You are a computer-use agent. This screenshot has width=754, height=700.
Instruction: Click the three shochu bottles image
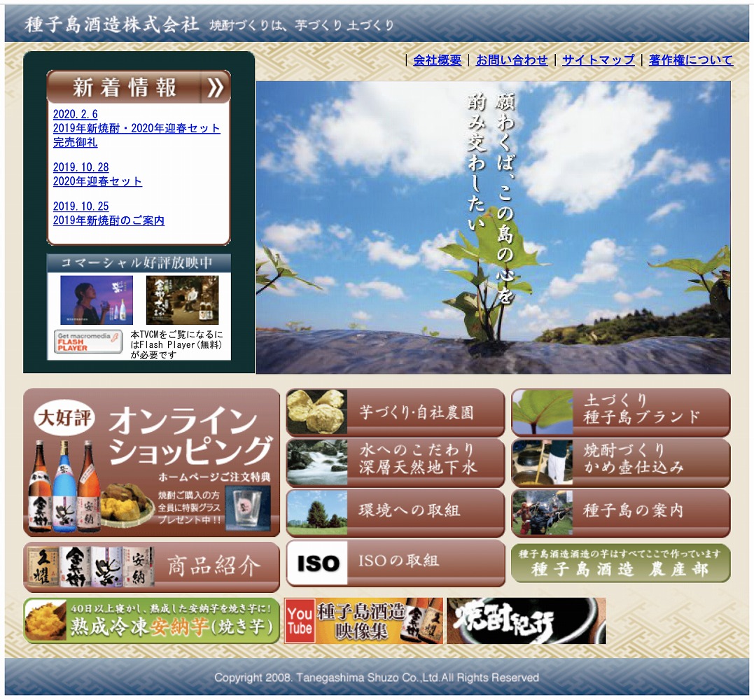[x=64, y=486]
